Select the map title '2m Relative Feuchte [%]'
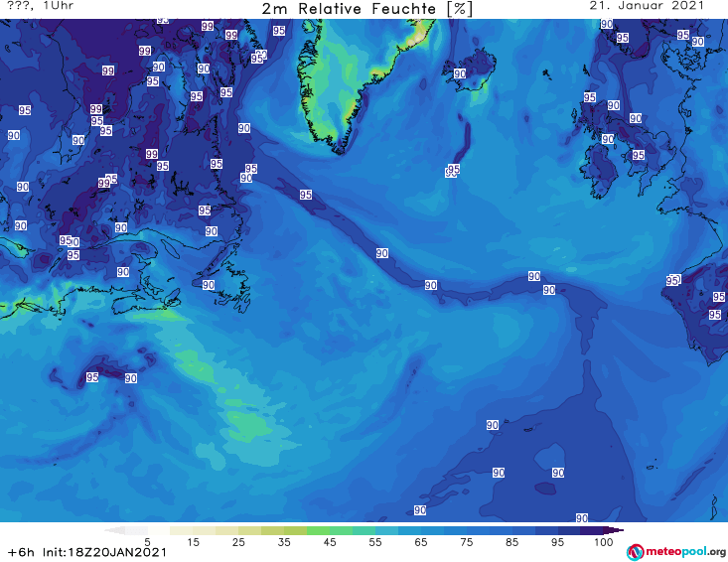Screen dimensions: 728x562 click(x=366, y=9)
